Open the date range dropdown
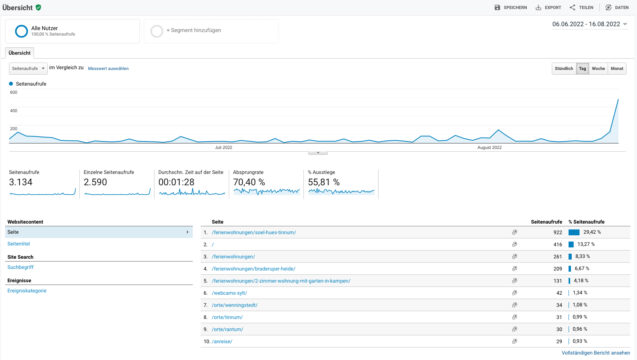Screen dimensions: 637x360 pyautogui.click(x=589, y=24)
